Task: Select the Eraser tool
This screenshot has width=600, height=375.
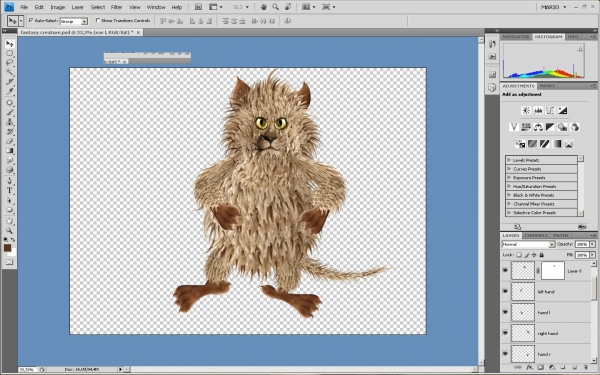Action: click(9, 141)
